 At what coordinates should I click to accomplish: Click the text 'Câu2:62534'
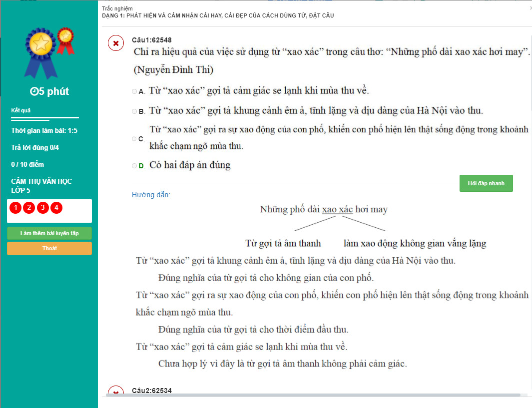pos(152,391)
